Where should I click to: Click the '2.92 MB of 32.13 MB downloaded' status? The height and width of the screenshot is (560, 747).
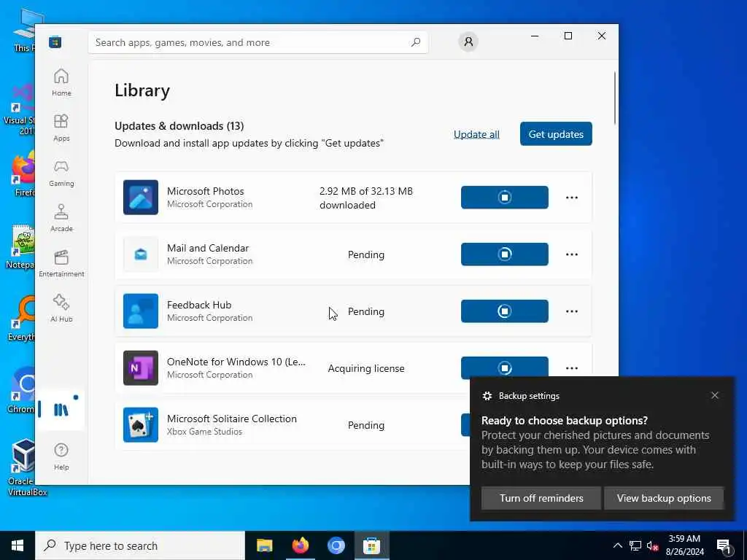[x=366, y=198]
